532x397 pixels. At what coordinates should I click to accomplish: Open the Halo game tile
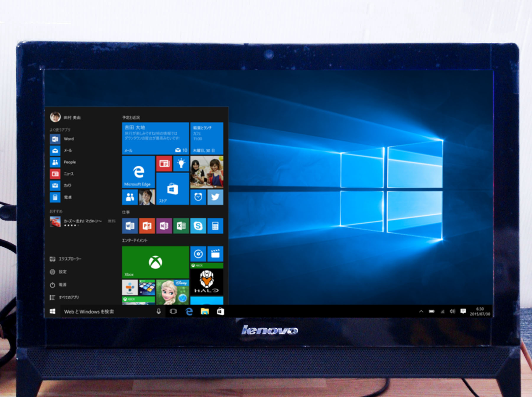(207, 279)
